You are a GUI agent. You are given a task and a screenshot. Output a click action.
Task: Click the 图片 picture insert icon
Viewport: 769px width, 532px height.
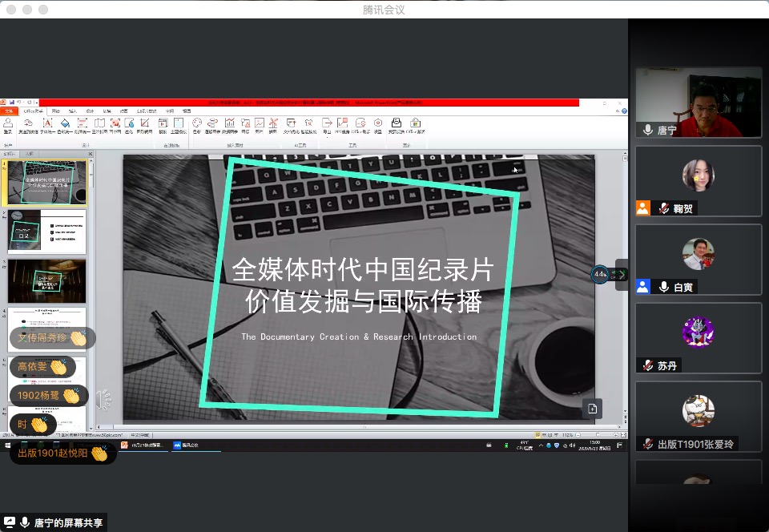[x=260, y=124]
